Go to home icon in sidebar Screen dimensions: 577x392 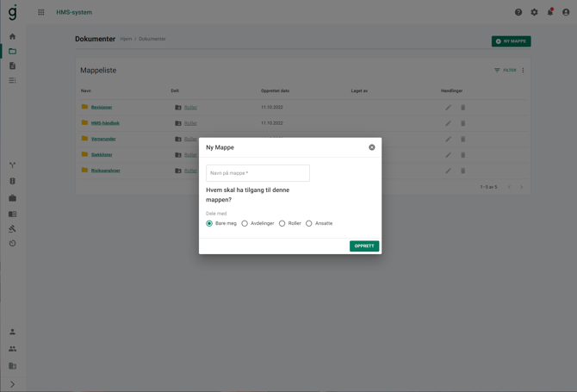tap(12, 36)
